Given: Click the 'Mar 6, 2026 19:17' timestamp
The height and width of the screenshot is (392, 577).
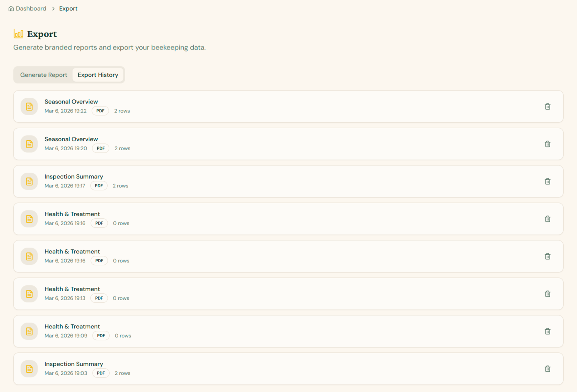Looking at the screenshot, I should (x=65, y=186).
